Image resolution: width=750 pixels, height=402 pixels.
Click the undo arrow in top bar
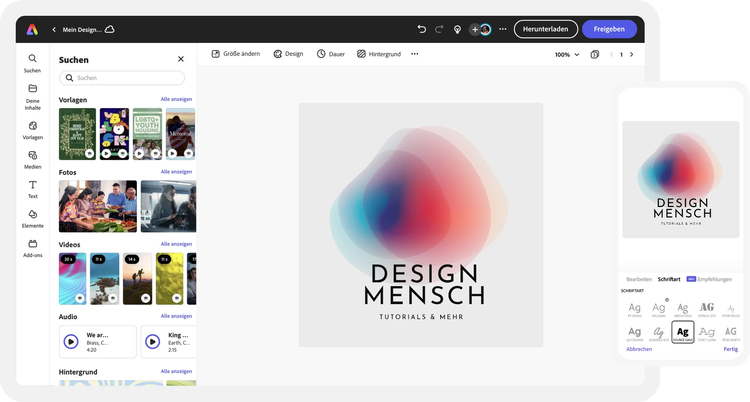pos(422,29)
